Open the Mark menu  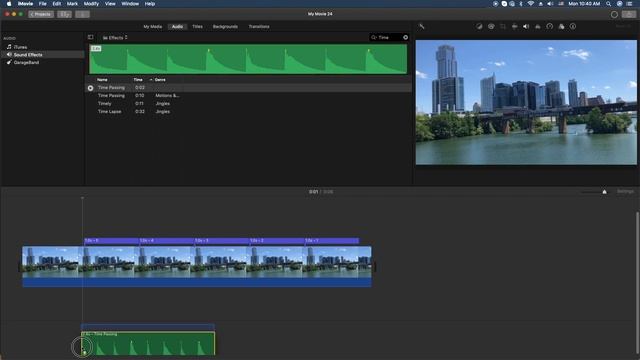tap(72, 4)
